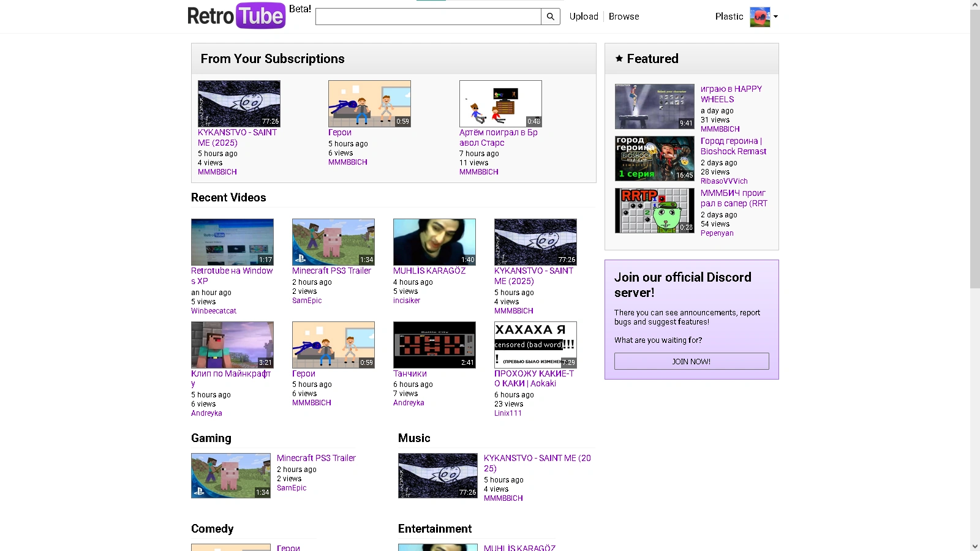
Task: Open Minecraft PS3 Trailer thumbnail in Gaming
Action: coord(231,476)
